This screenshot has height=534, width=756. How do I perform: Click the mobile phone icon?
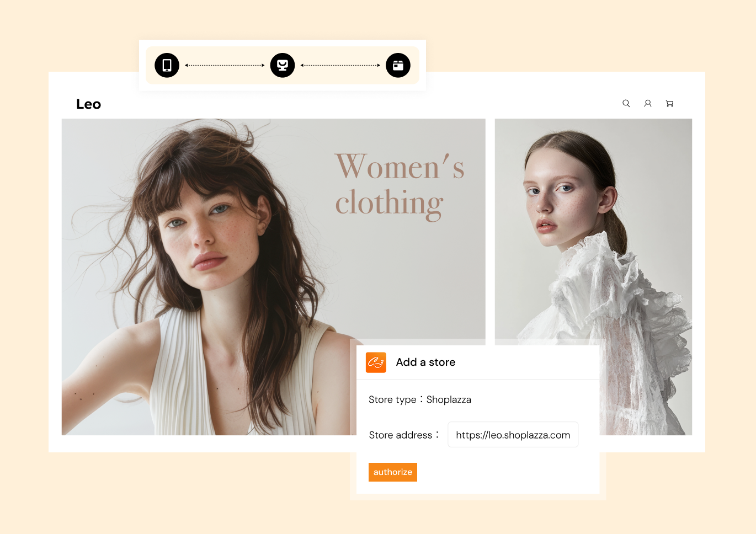[x=167, y=65]
